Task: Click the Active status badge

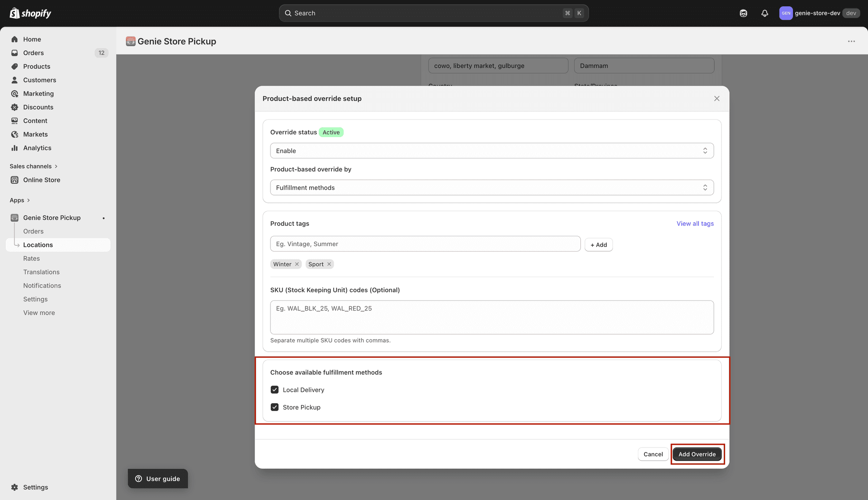Action: coord(331,132)
